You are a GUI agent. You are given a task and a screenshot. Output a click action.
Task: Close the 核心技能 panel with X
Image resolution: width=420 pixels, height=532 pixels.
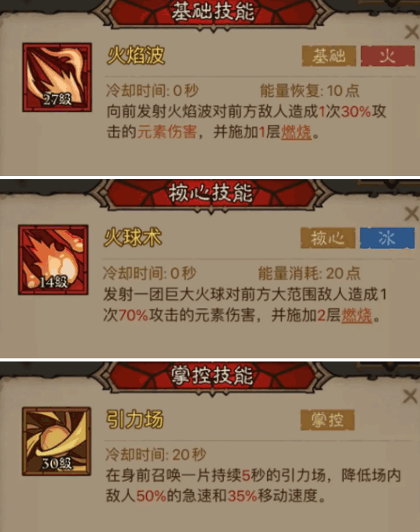[412, 214]
